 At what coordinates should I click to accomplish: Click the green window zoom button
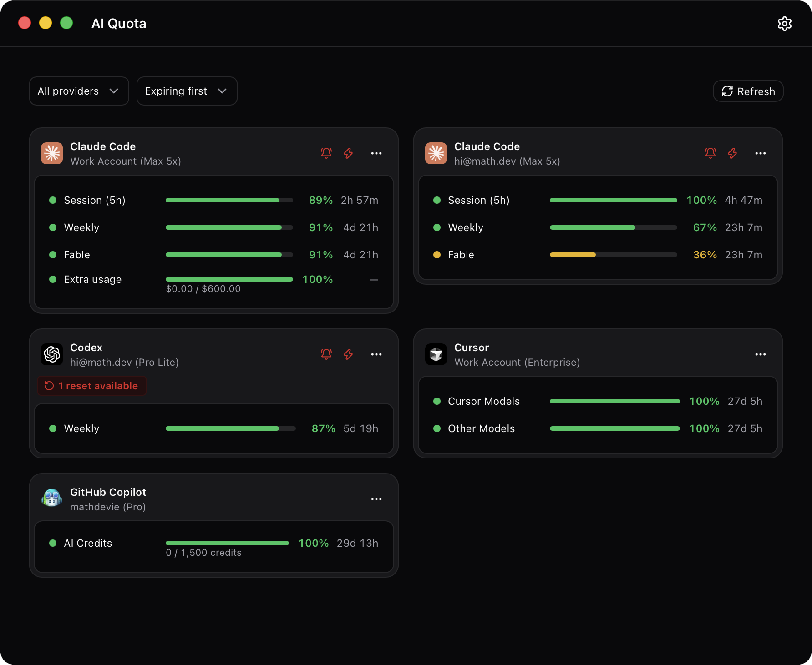pos(66,23)
